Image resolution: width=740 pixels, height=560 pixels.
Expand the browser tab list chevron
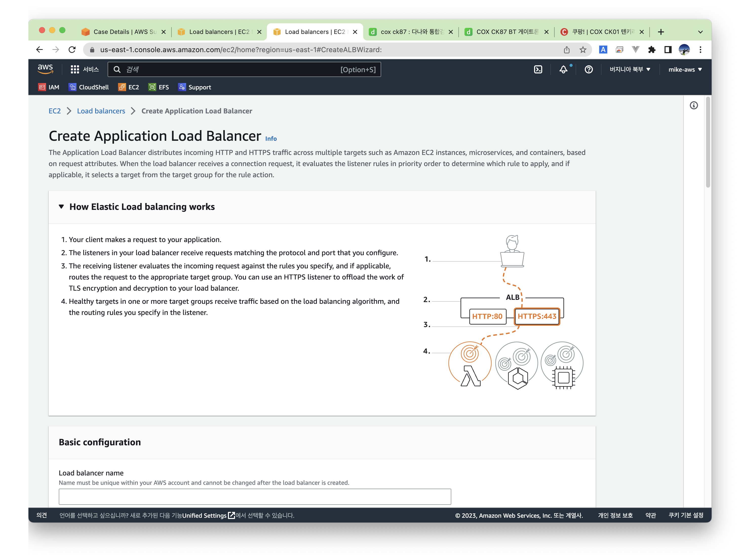point(700,32)
